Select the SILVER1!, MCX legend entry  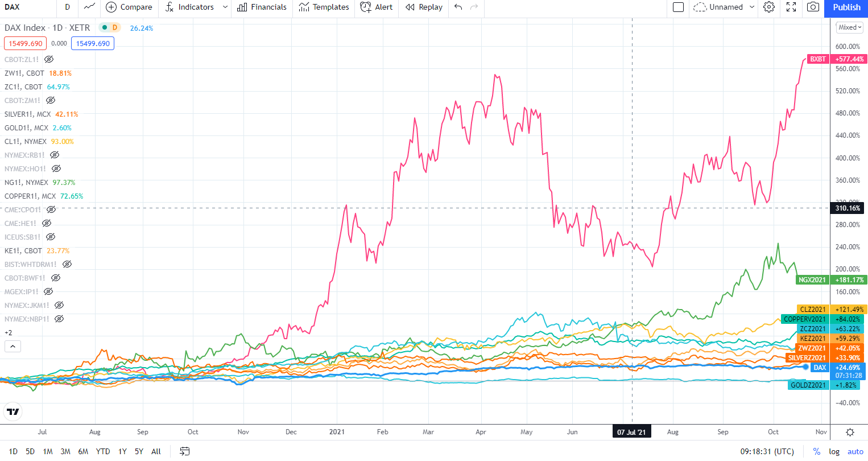coord(27,114)
